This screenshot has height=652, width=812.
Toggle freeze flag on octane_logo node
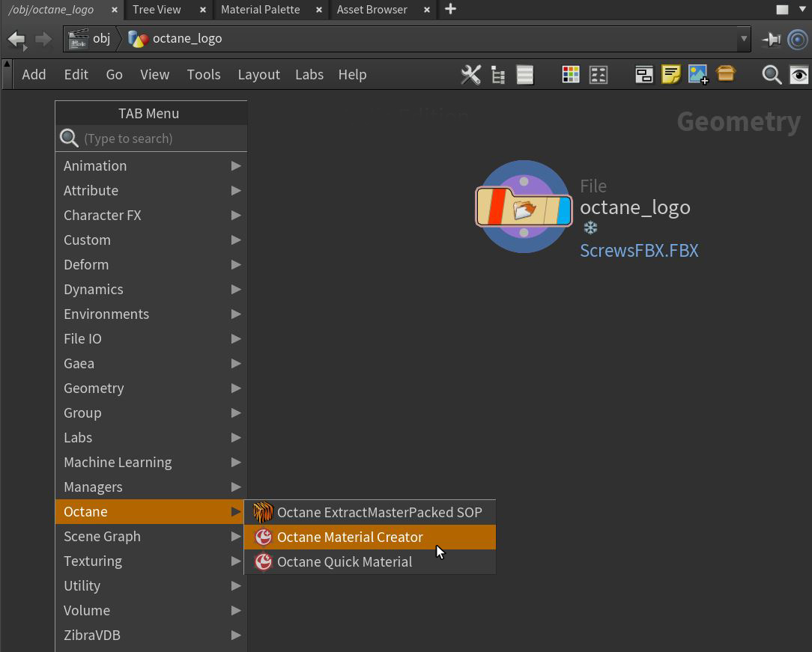(590, 228)
